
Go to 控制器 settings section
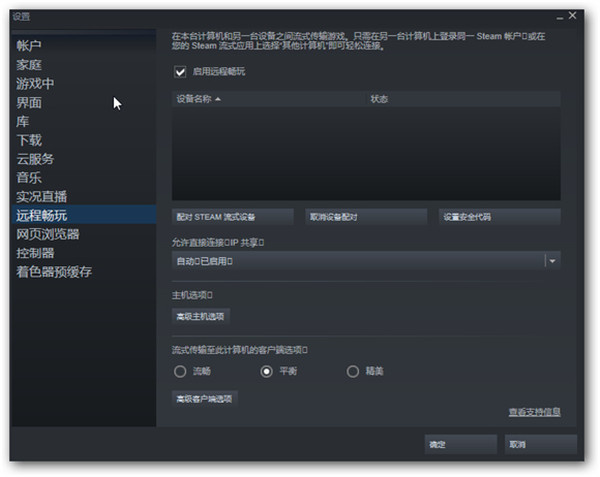click(x=35, y=253)
